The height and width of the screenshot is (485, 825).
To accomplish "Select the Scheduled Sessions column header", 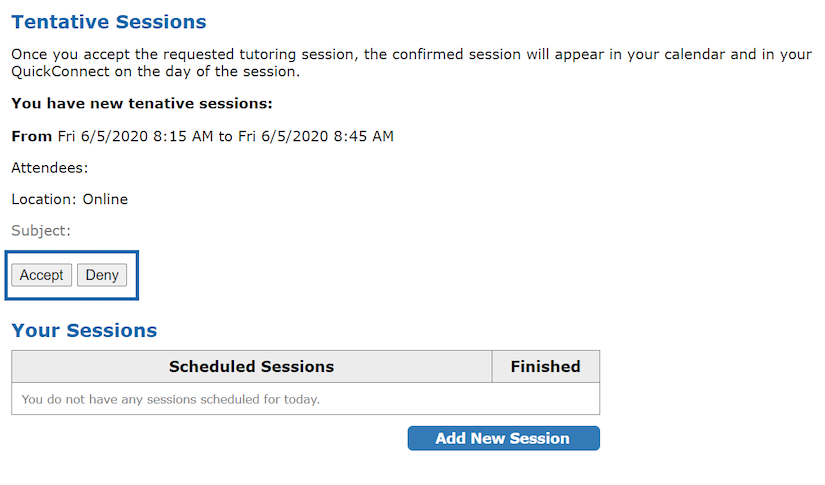I will point(251,367).
